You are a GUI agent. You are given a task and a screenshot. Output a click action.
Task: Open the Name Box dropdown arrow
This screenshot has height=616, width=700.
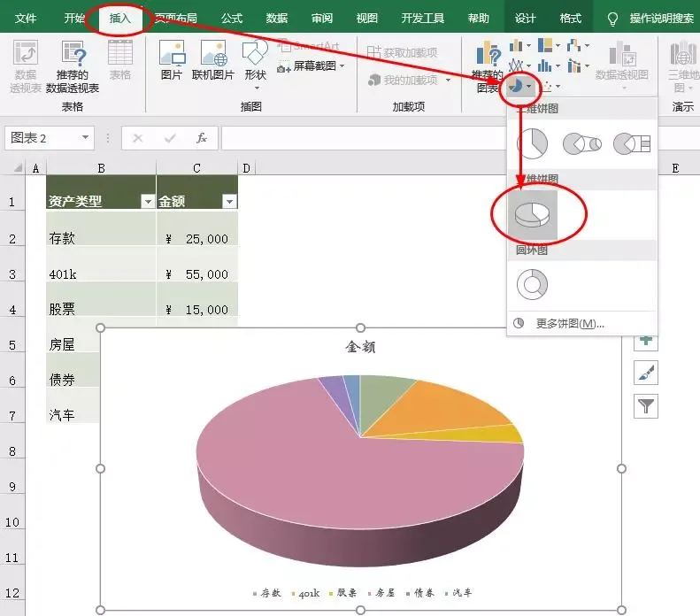(x=85, y=137)
